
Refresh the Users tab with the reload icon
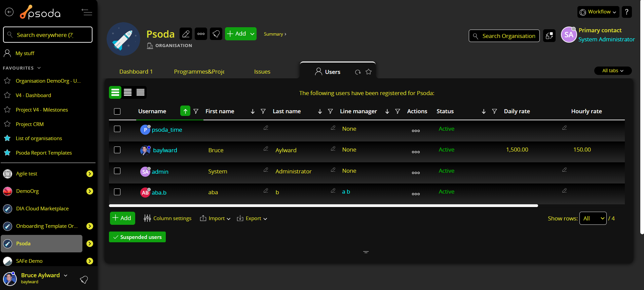tap(358, 72)
